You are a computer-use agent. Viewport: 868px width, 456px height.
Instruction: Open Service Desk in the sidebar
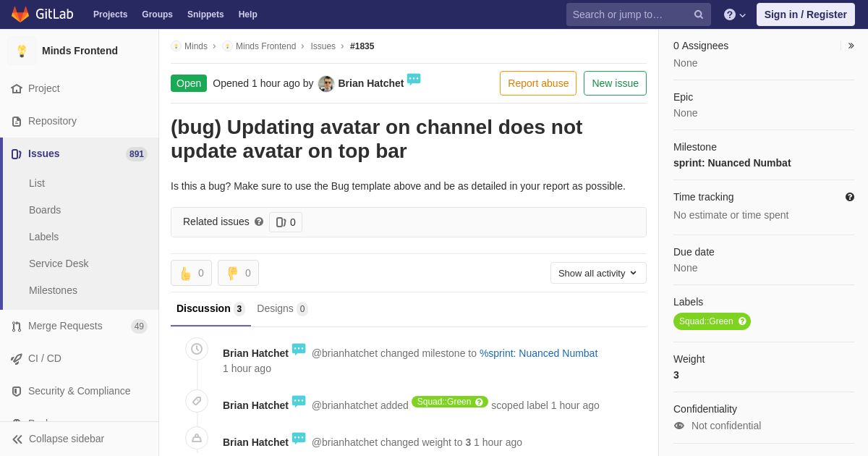coord(59,263)
